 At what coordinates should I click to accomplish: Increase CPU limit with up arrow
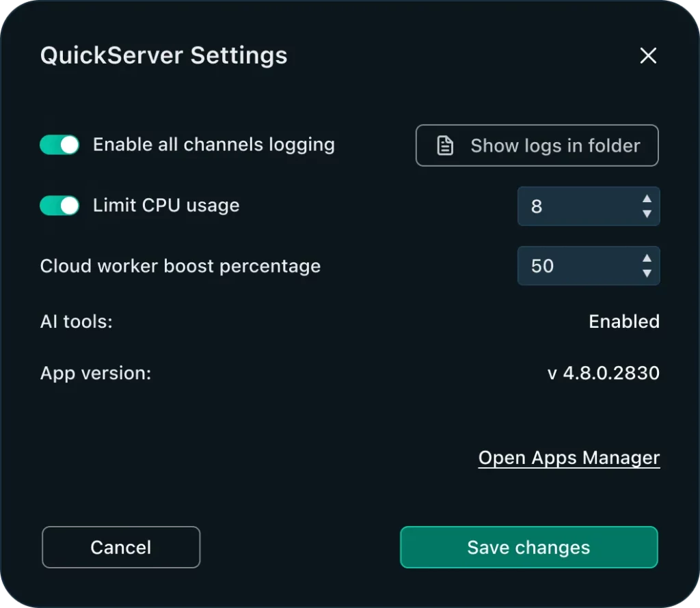tap(647, 199)
